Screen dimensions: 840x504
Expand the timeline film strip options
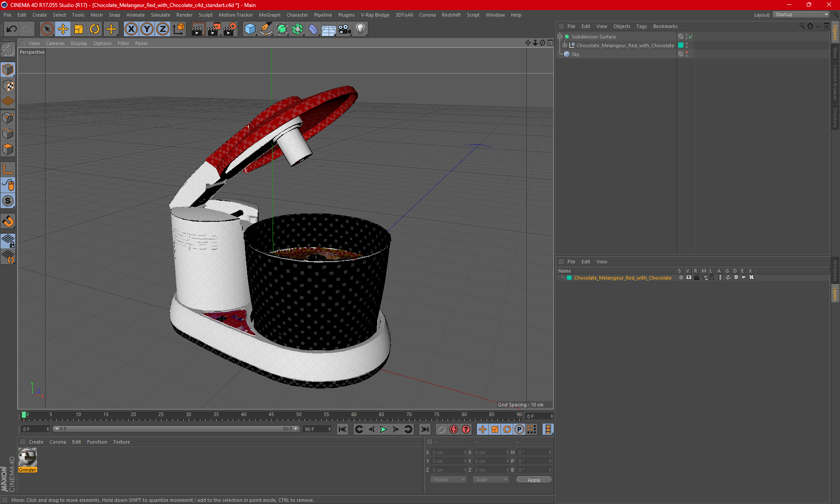click(548, 429)
